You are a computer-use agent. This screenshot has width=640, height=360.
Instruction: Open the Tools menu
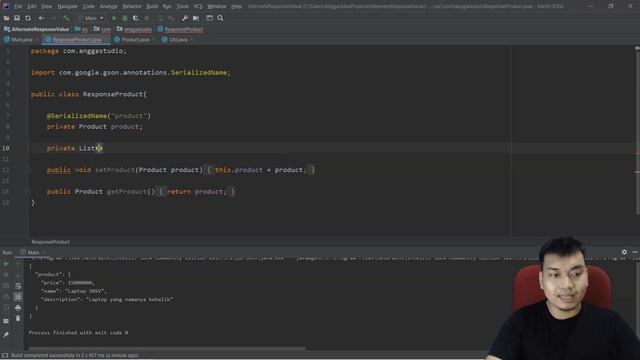point(182,6)
